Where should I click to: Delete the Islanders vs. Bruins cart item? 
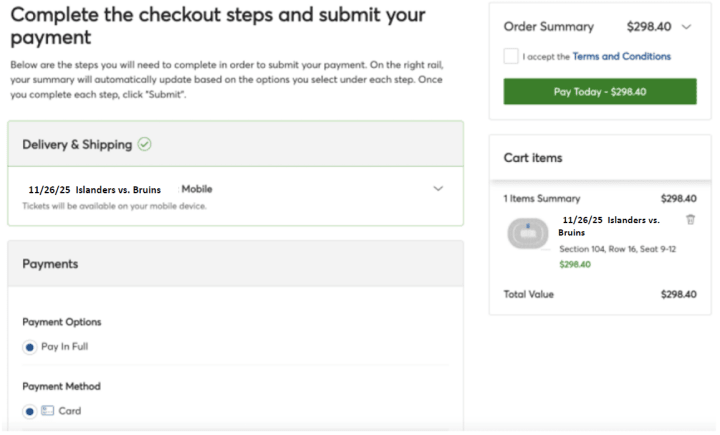(x=690, y=220)
